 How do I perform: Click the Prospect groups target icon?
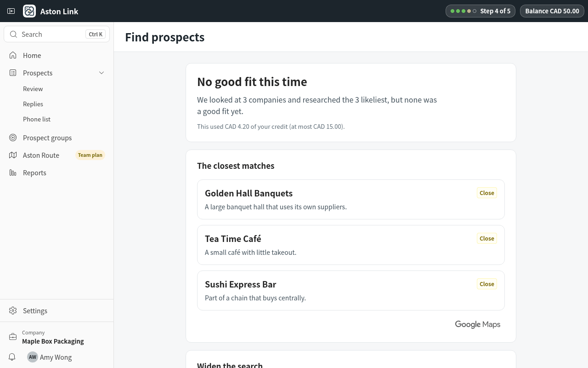click(x=13, y=138)
